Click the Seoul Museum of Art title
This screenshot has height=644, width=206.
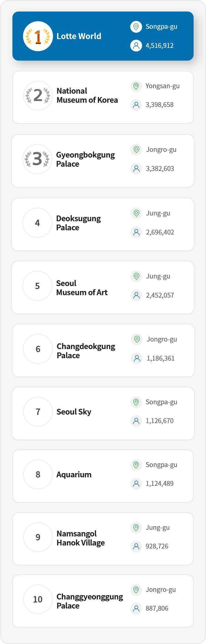tap(81, 288)
